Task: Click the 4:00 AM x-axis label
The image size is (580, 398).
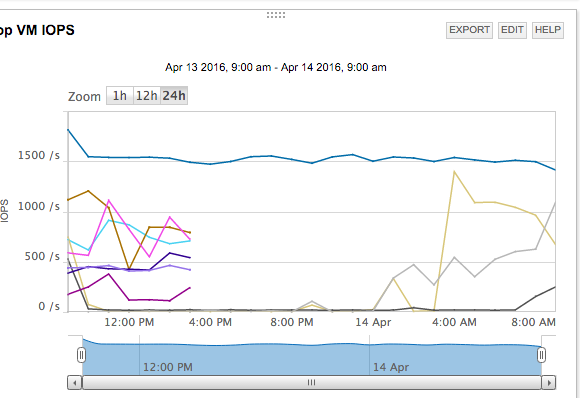Action: [454, 322]
